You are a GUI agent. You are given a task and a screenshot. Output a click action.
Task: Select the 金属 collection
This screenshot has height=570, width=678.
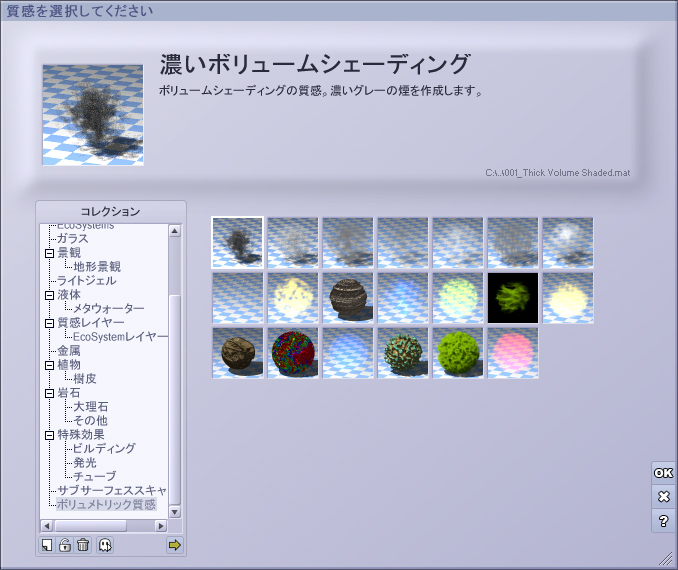[x=69, y=351]
